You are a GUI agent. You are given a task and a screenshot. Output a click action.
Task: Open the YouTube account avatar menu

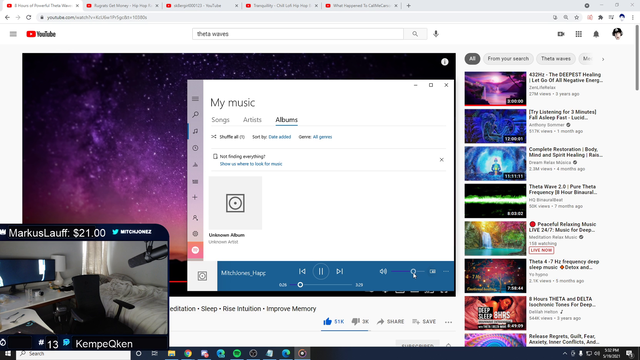pos(617,34)
